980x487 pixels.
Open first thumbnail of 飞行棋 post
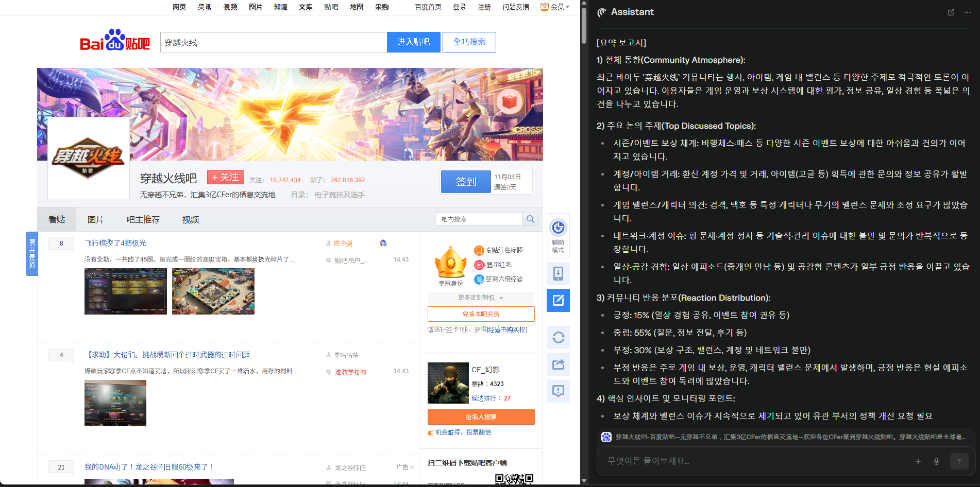tap(126, 291)
